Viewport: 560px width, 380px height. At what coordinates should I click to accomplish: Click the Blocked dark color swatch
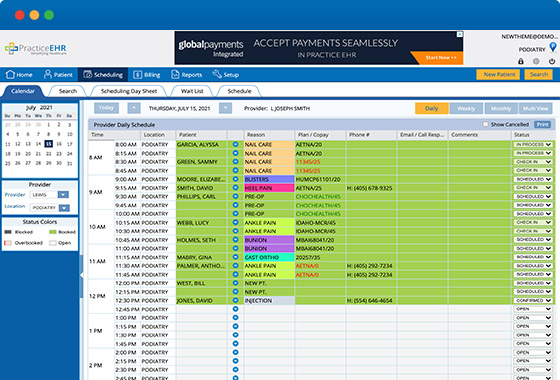(x=8, y=232)
